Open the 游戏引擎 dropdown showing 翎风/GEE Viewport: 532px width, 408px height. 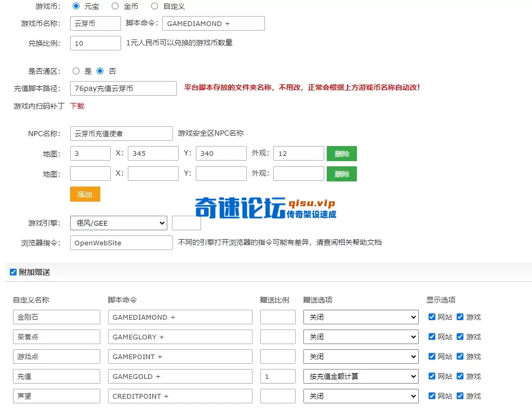[118, 223]
